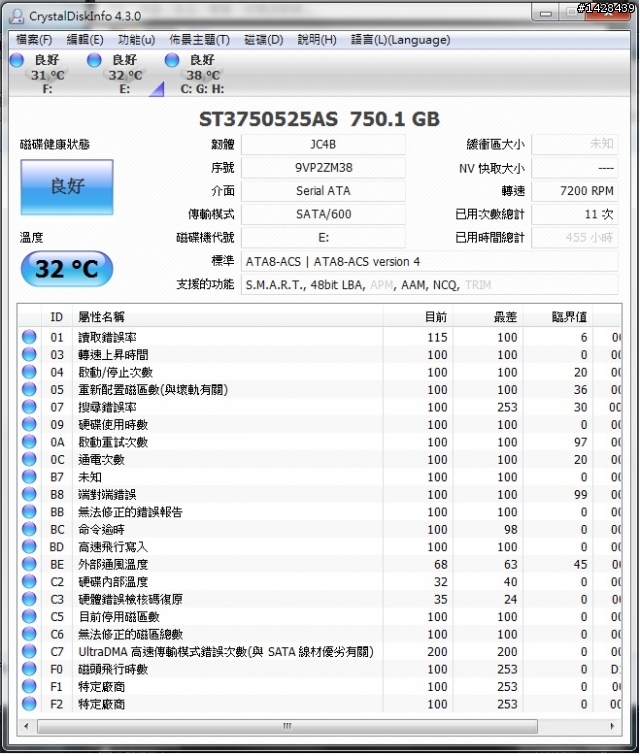640x756 pixels.
Task: Click the 最差 column header
Action: [488, 317]
